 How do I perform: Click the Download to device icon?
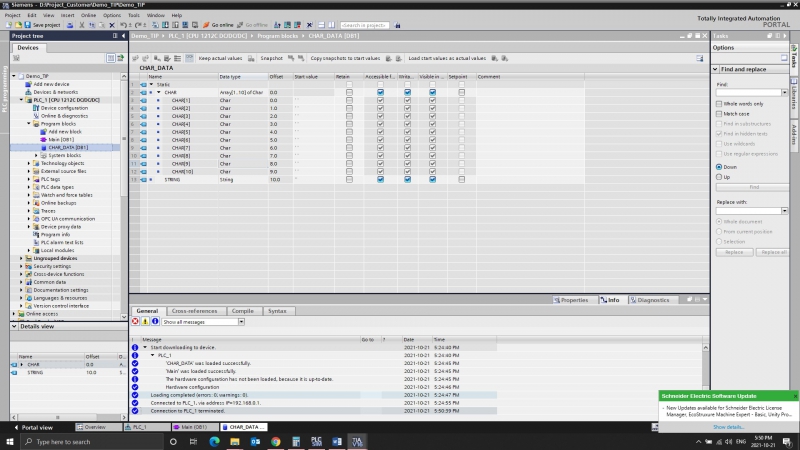(165, 25)
